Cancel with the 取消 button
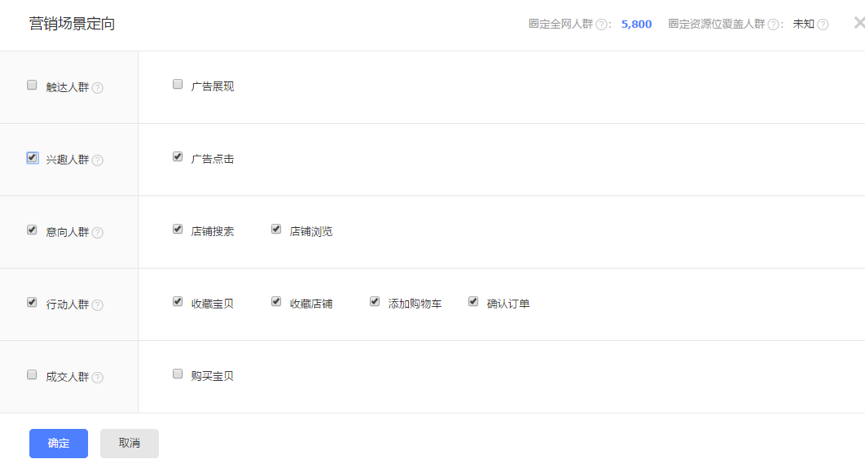The image size is (865, 464). point(129,444)
